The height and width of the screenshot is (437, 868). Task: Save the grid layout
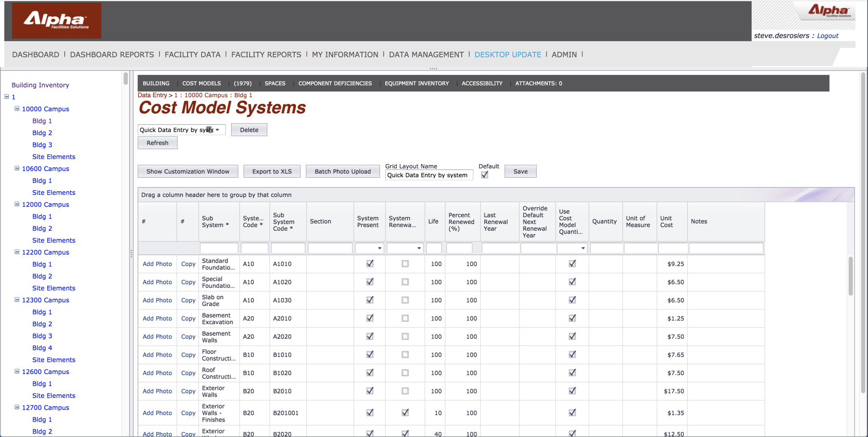(x=521, y=171)
